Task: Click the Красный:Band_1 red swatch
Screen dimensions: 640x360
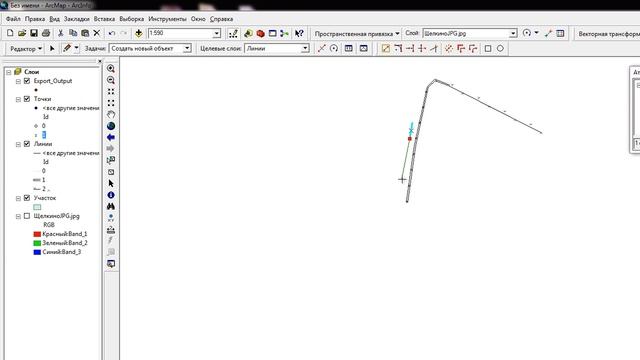Action: [x=37, y=234]
